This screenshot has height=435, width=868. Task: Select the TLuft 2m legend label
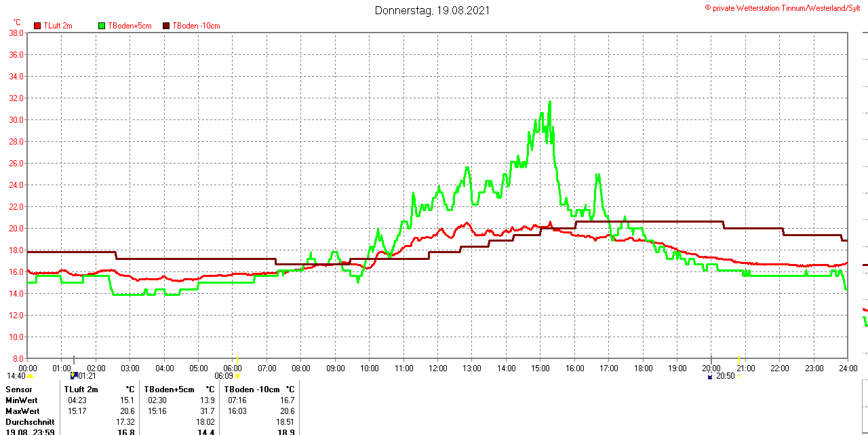coord(58,26)
